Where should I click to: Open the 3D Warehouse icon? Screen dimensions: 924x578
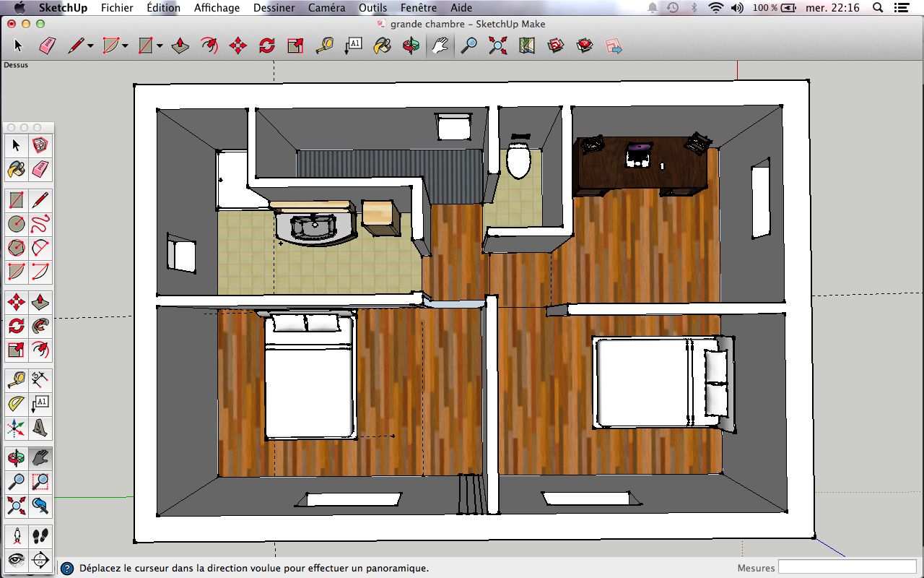[x=555, y=46]
